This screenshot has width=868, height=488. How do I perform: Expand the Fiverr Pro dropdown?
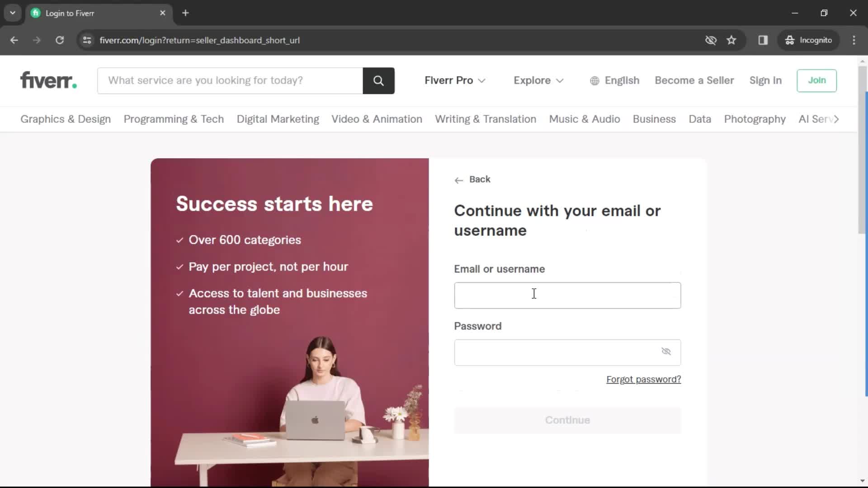click(455, 80)
